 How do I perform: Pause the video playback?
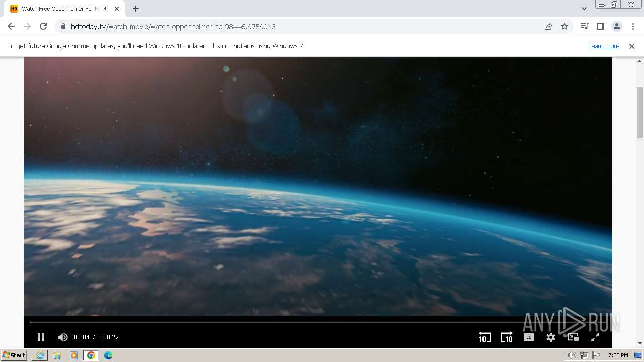41,337
